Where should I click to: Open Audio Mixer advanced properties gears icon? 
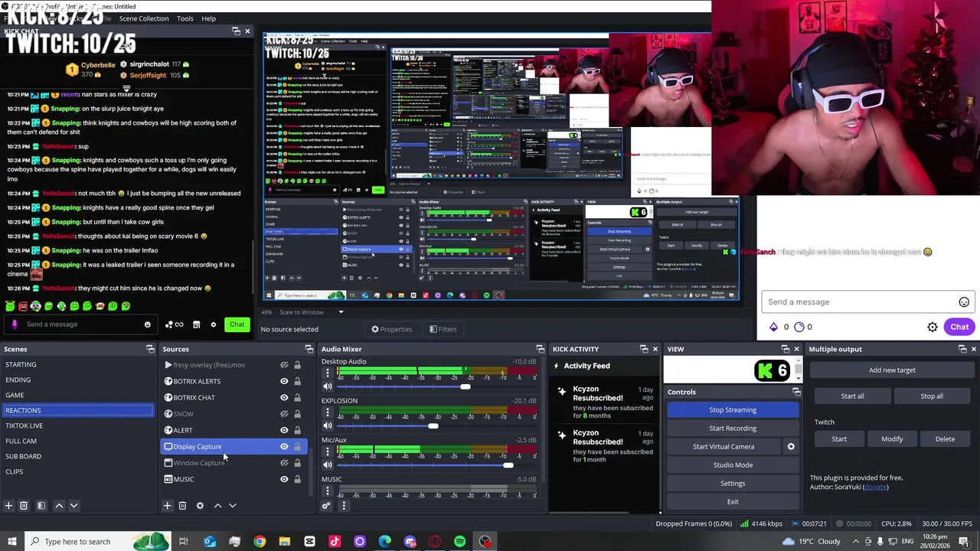tap(326, 506)
